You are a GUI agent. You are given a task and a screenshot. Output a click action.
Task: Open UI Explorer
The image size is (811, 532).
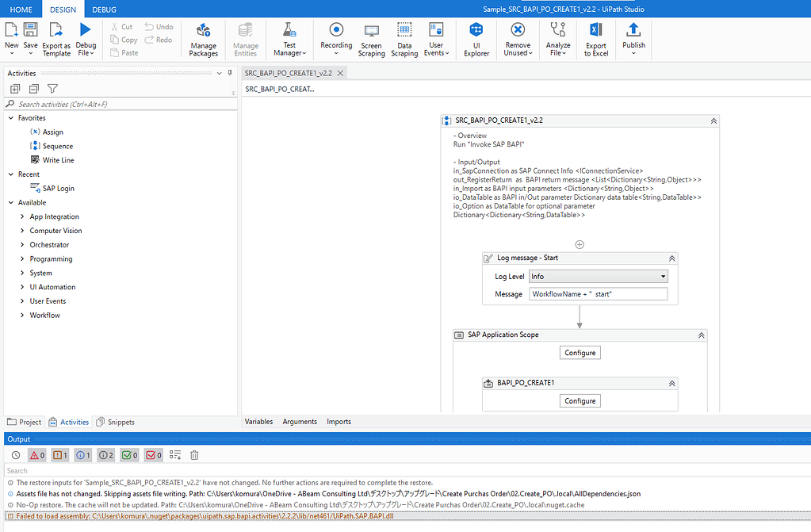pyautogui.click(x=476, y=38)
